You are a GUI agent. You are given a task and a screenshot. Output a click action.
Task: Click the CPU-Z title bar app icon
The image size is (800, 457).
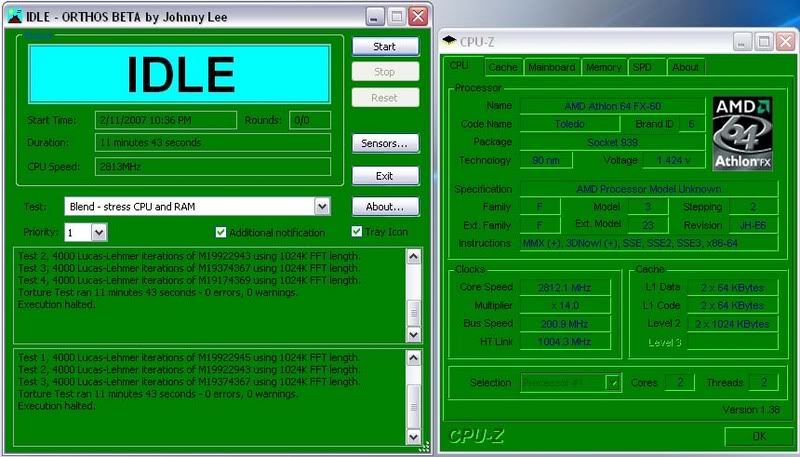pyautogui.click(x=449, y=40)
